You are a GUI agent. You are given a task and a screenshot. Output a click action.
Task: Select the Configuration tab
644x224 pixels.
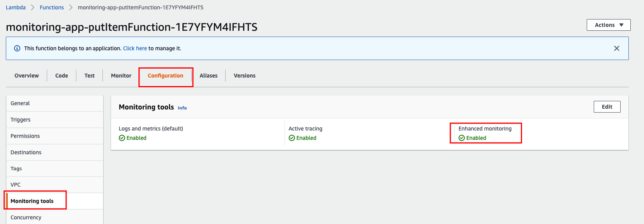click(x=166, y=76)
